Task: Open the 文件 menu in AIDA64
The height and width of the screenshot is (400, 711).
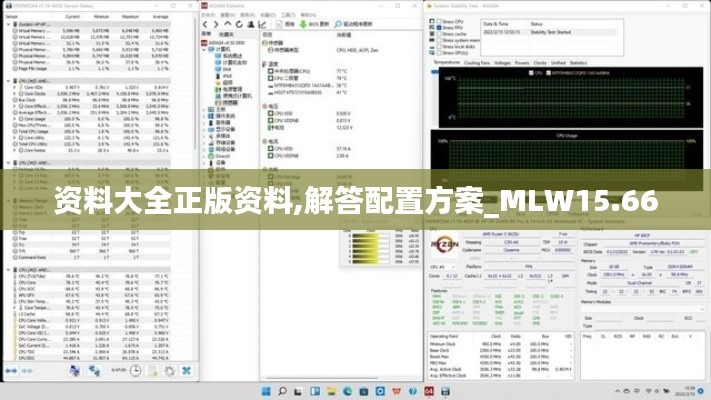Action: [x=208, y=15]
